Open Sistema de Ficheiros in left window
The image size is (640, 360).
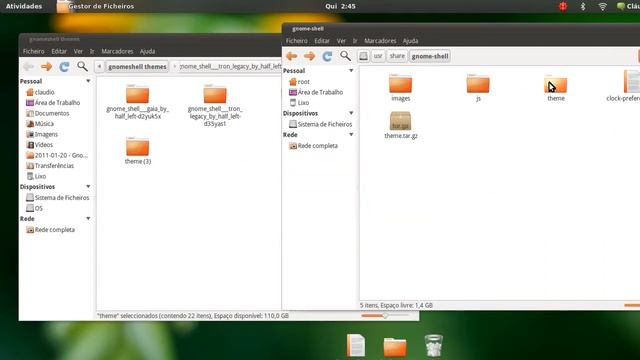pos(57,198)
